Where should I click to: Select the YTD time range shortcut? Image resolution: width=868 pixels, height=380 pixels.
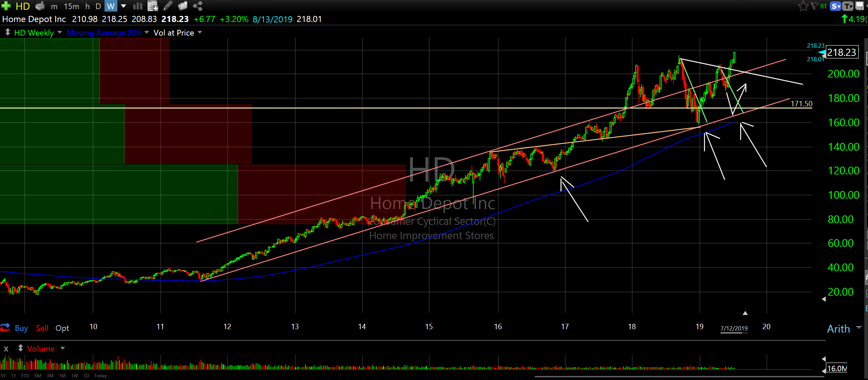[25, 376]
